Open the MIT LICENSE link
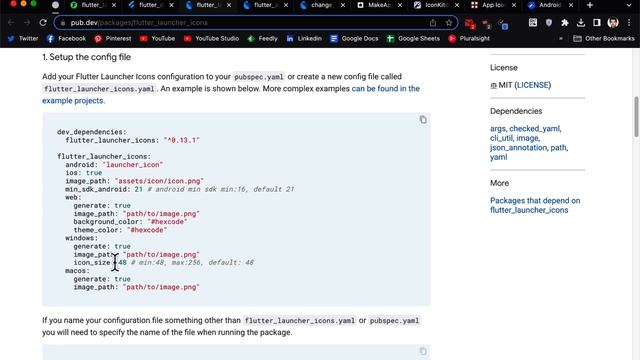 (x=533, y=85)
